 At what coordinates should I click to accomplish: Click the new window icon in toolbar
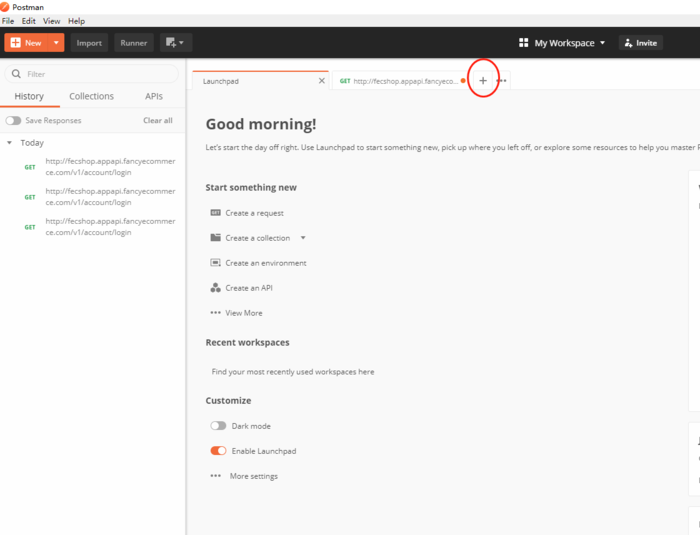click(x=176, y=43)
